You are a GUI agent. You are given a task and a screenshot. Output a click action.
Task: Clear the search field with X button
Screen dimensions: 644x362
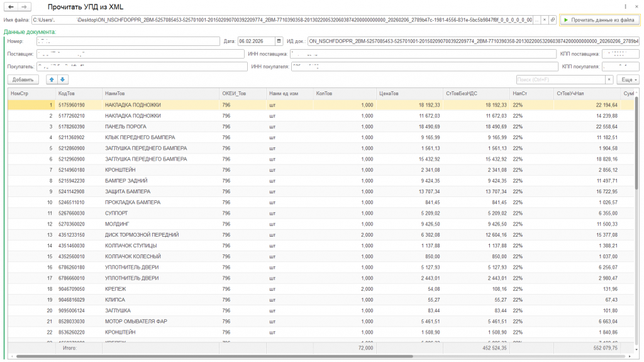(609, 80)
